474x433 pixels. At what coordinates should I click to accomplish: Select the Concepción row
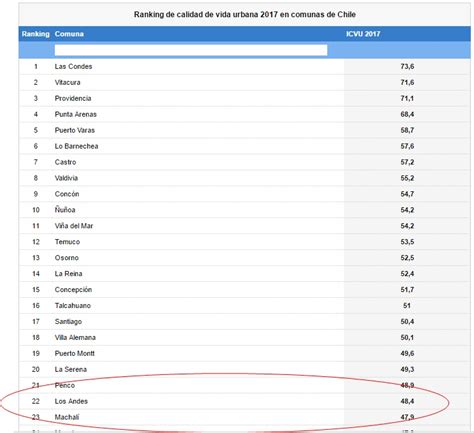click(244, 290)
